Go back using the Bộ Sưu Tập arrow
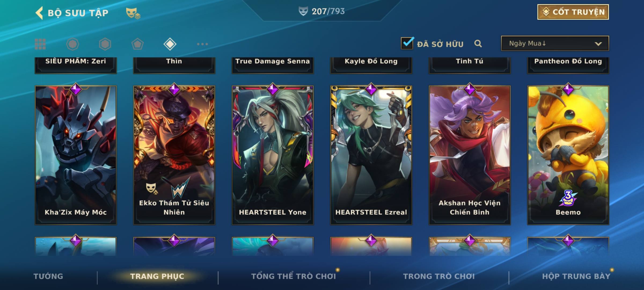This screenshot has height=290, width=644. click(x=39, y=13)
